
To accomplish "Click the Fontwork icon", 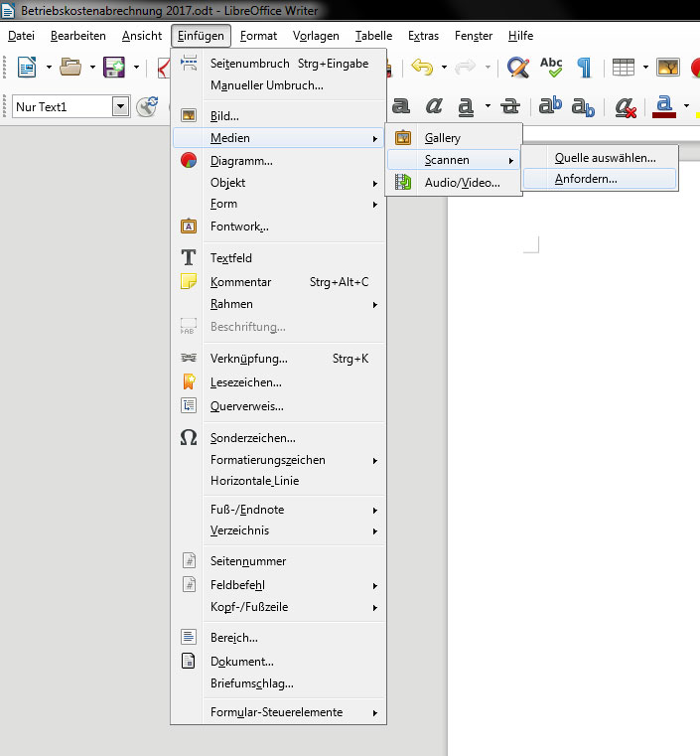I will pyautogui.click(x=189, y=226).
